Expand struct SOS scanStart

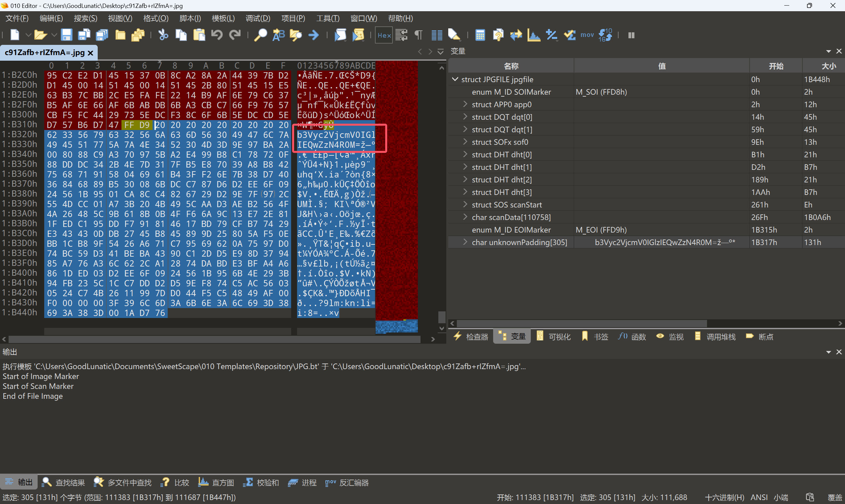(x=465, y=205)
